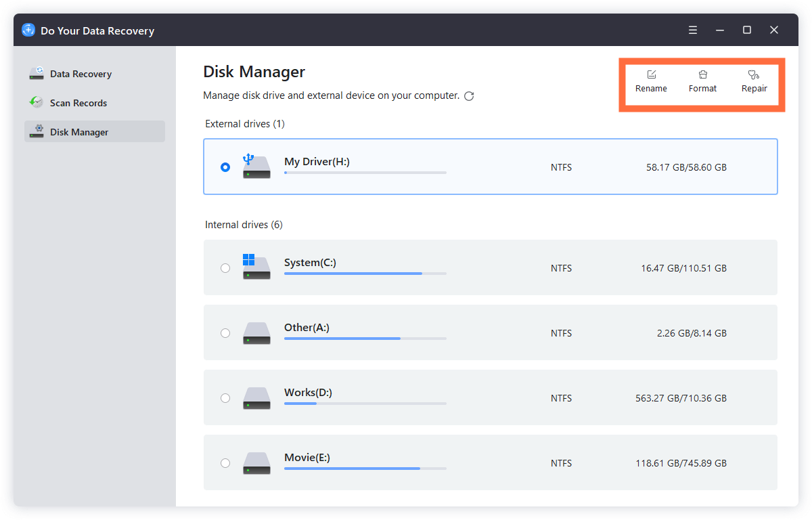Image resolution: width=812 pixels, height=520 pixels.
Task: Open the hamburger menu in title bar
Action: click(x=692, y=30)
